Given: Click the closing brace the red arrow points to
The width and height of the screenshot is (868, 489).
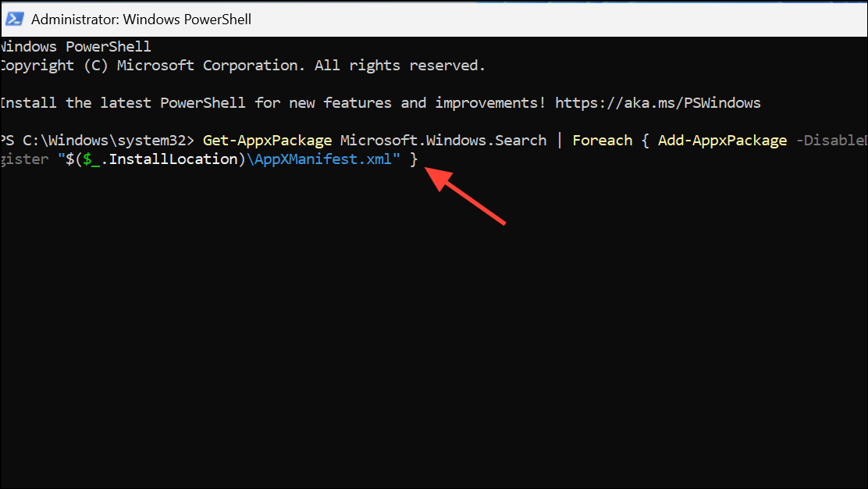Looking at the screenshot, I should (x=415, y=159).
